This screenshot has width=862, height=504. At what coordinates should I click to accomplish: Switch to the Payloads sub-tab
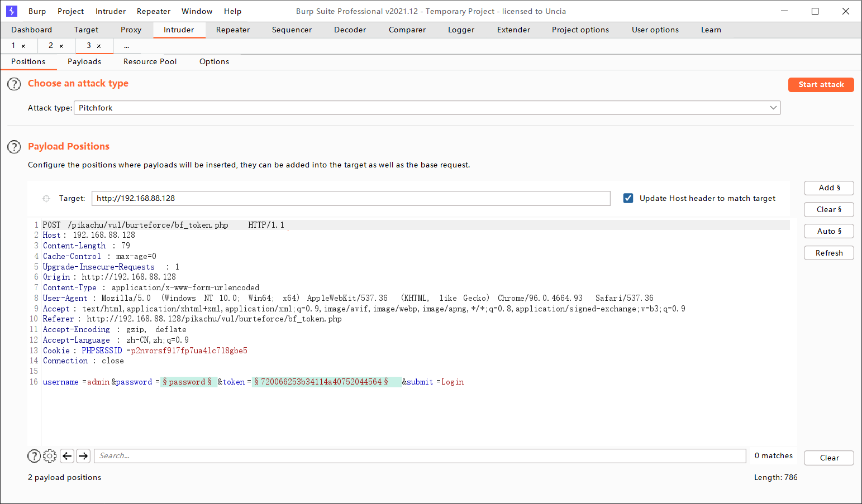pos(84,61)
